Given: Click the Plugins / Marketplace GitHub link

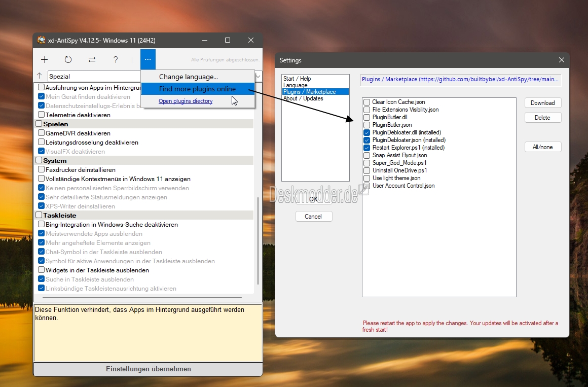Looking at the screenshot, I should [460, 79].
